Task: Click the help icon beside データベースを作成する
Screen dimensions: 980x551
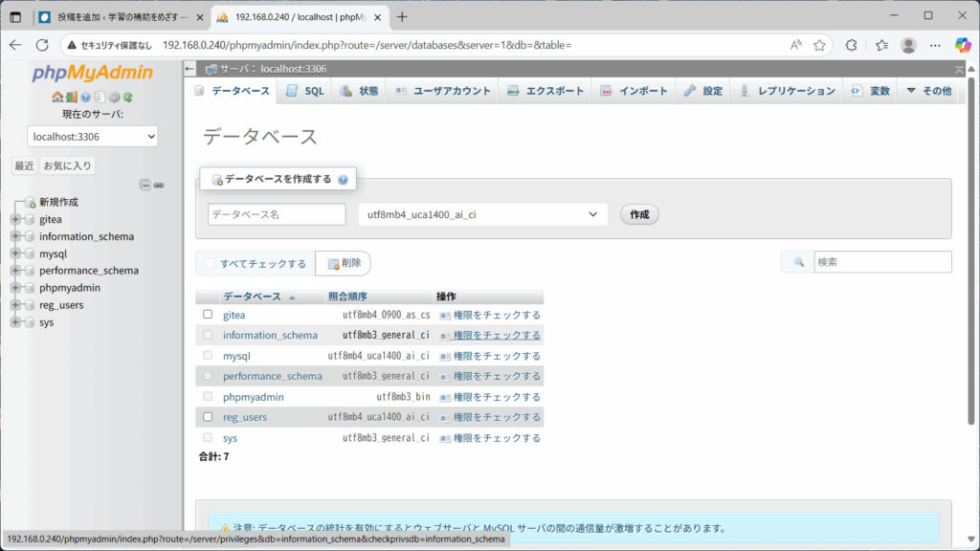Action: tap(343, 180)
